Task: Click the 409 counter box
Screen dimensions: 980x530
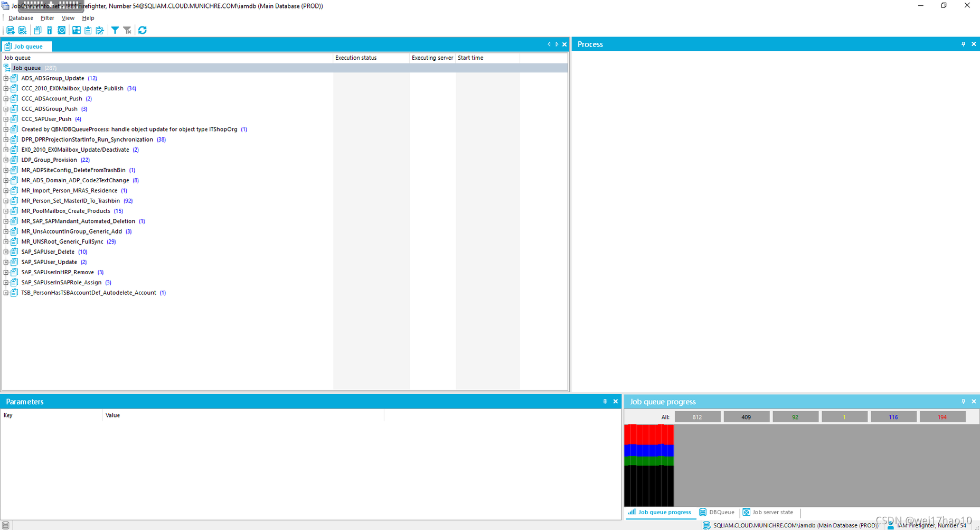Action: coord(746,417)
